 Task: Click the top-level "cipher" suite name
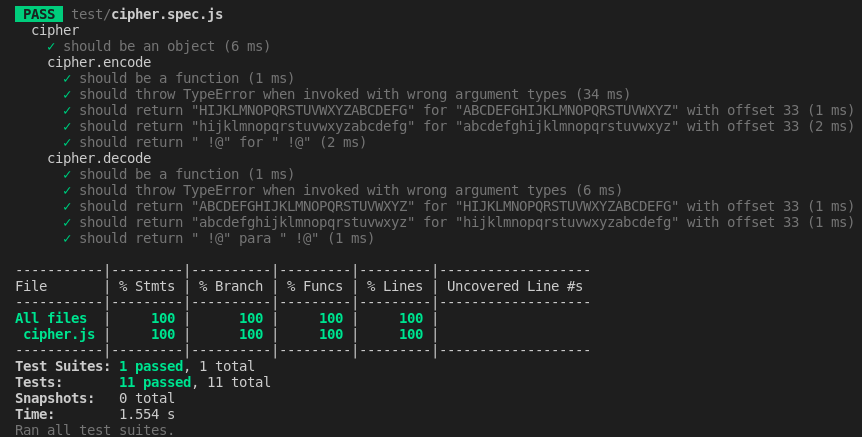[55, 30]
